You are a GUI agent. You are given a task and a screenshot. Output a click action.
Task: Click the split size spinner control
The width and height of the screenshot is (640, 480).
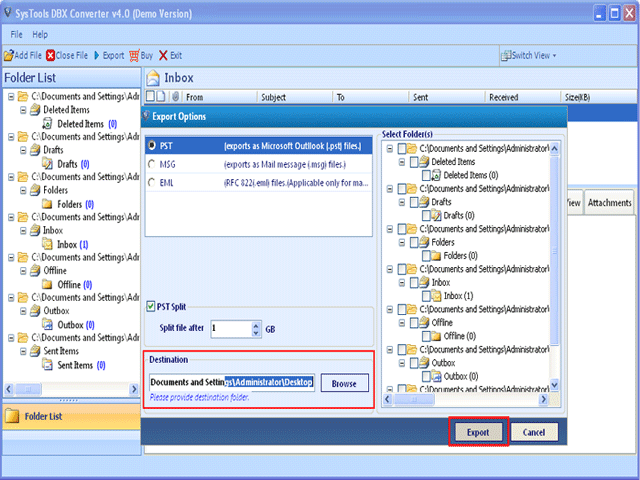tap(257, 328)
